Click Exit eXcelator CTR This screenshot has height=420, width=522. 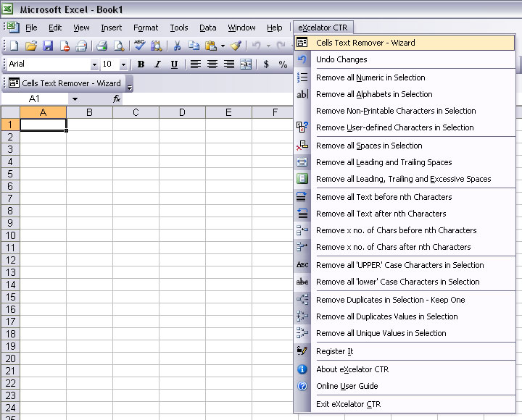pos(405,404)
